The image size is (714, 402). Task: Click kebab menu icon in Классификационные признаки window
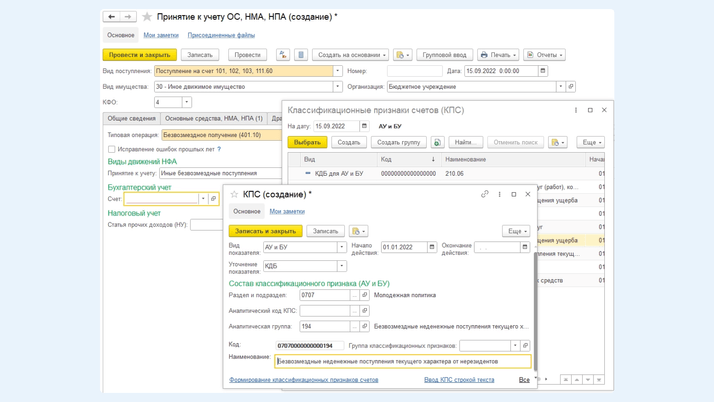point(576,110)
